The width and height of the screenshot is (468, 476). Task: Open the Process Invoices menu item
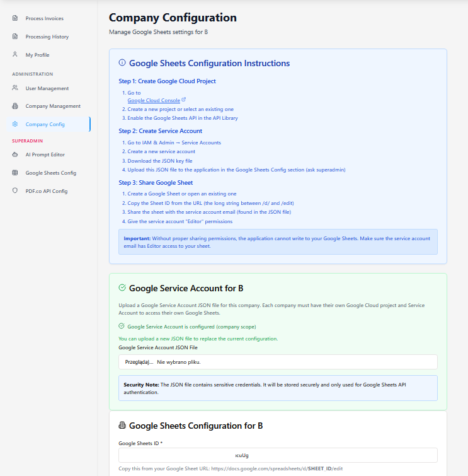pyautogui.click(x=44, y=18)
